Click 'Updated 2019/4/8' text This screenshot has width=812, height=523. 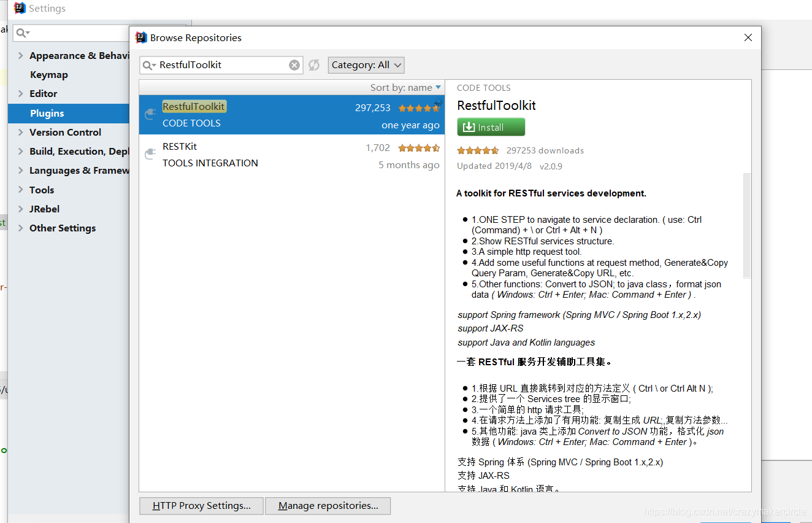tap(495, 166)
